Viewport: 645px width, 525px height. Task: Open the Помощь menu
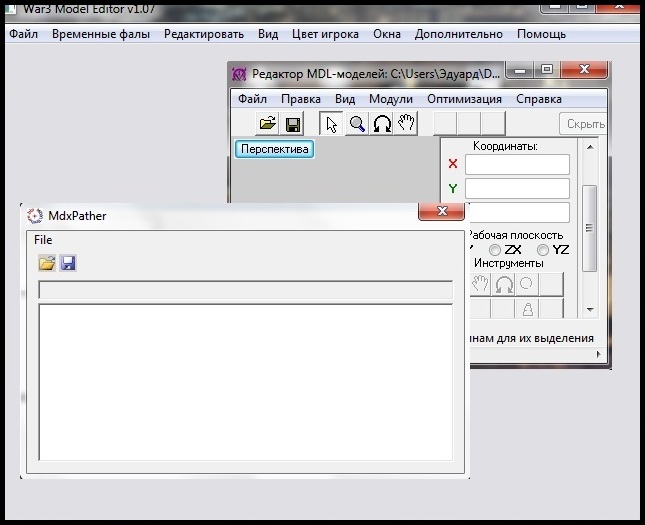pos(541,34)
